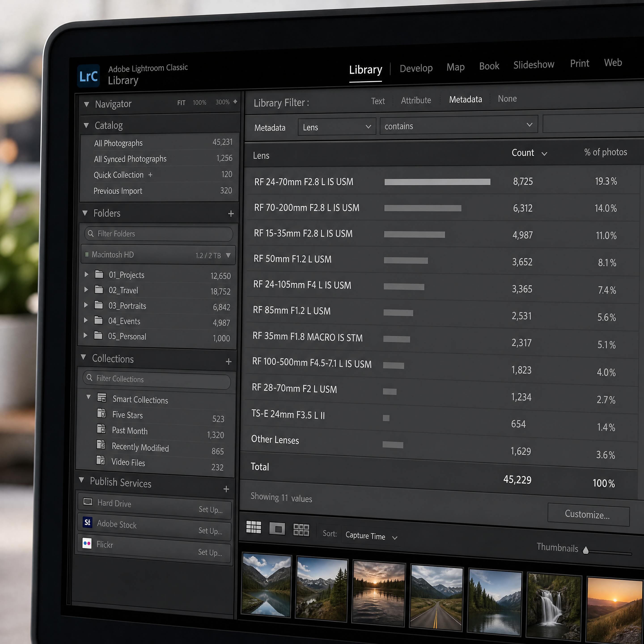Viewport: 644px width, 644px height.
Task: Click the plus icon on Folders panel
Action: 231,213
